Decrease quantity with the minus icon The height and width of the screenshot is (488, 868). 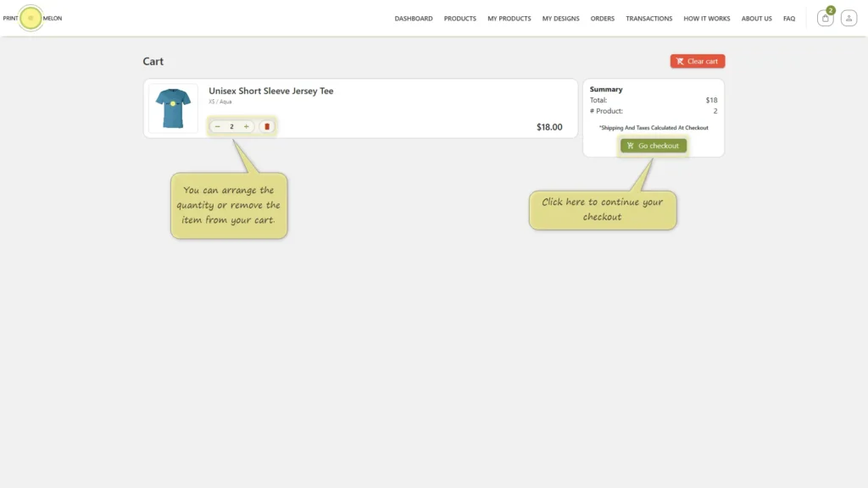218,127
